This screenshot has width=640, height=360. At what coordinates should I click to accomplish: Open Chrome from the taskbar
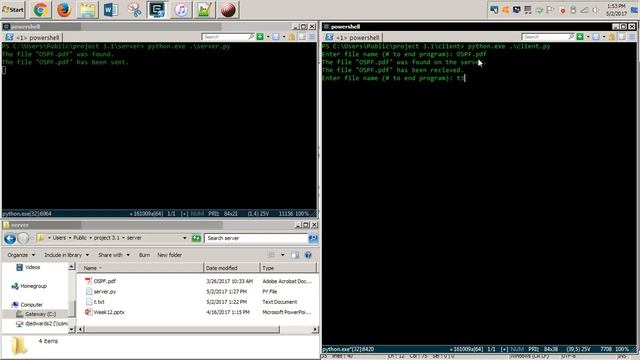click(40, 9)
